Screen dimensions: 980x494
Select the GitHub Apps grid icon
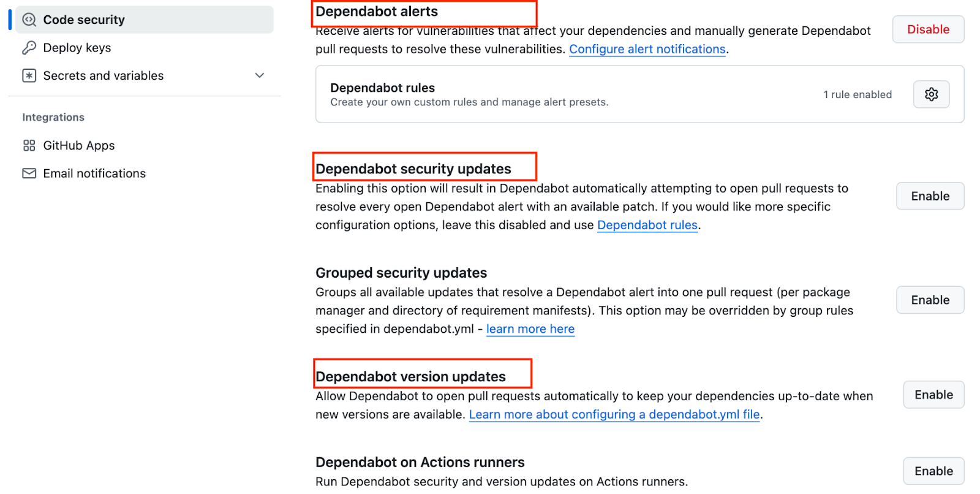28,145
